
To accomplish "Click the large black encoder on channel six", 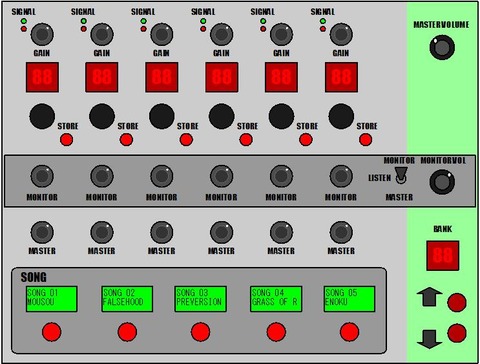I will (x=341, y=116).
